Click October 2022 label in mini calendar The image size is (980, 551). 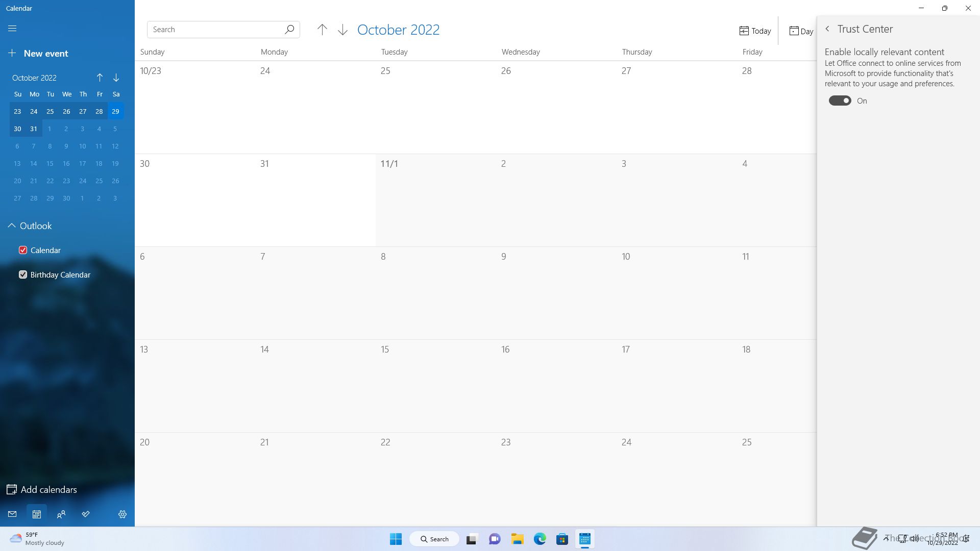(x=34, y=78)
